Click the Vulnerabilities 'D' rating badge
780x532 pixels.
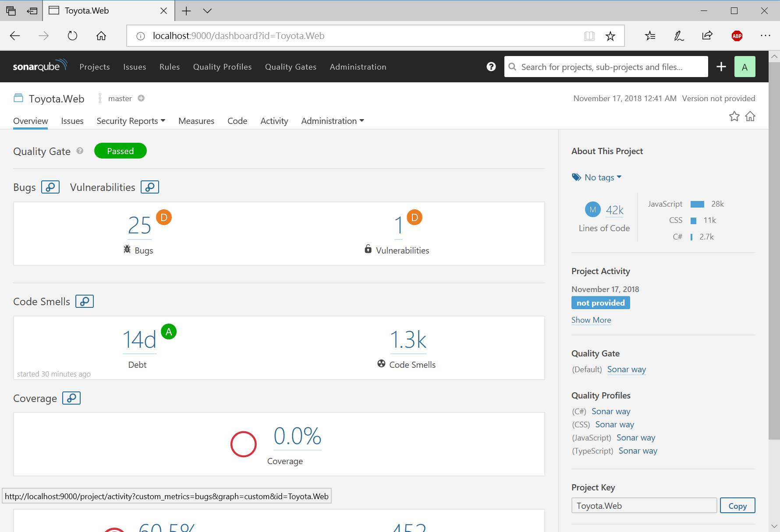(x=415, y=217)
